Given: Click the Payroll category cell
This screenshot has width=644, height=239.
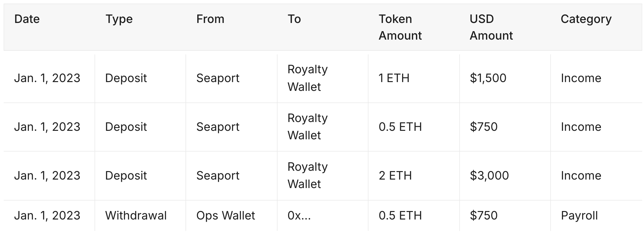Looking at the screenshot, I should coord(579,215).
